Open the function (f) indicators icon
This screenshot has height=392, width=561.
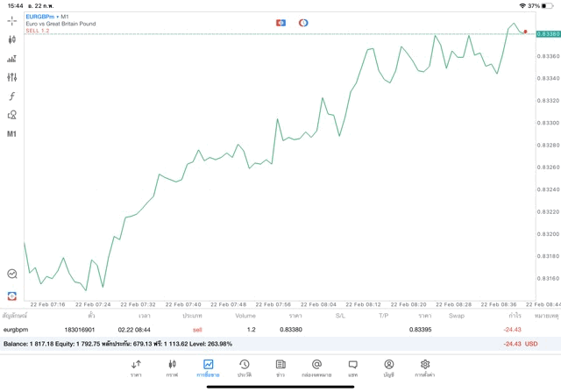click(x=12, y=96)
